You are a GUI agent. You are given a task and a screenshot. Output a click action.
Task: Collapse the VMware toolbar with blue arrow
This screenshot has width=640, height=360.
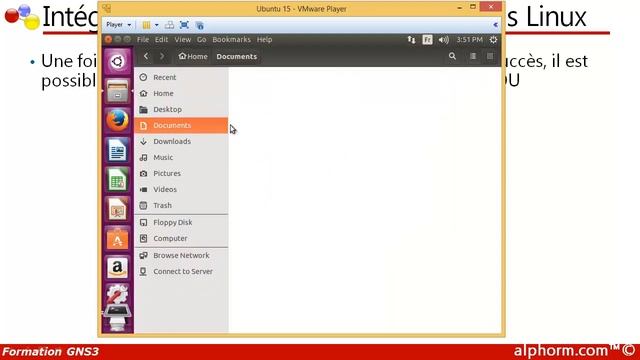(x=495, y=25)
